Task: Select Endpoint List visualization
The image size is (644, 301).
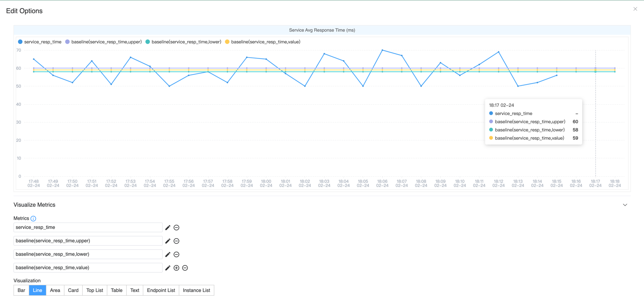Action: (x=161, y=290)
